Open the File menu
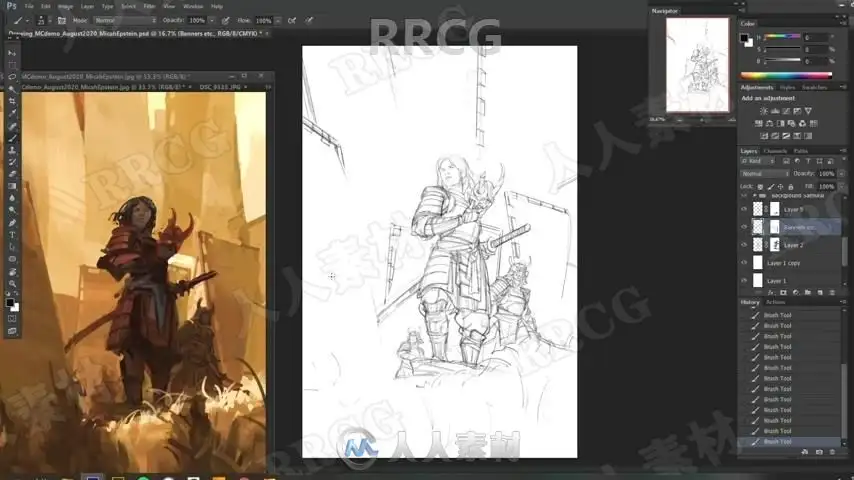The image size is (854, 480). [29, 7]
